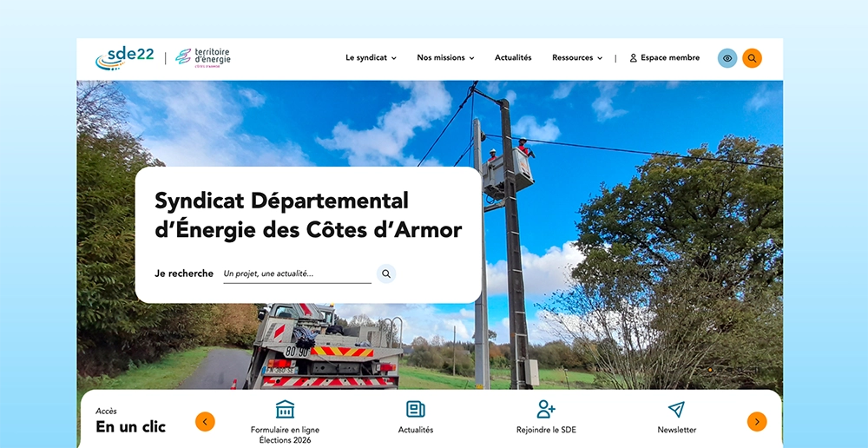The image size is (868, 448).
Task: Click the Syndicat Départemental d'Énergie heading
Action: click(308, 214)
